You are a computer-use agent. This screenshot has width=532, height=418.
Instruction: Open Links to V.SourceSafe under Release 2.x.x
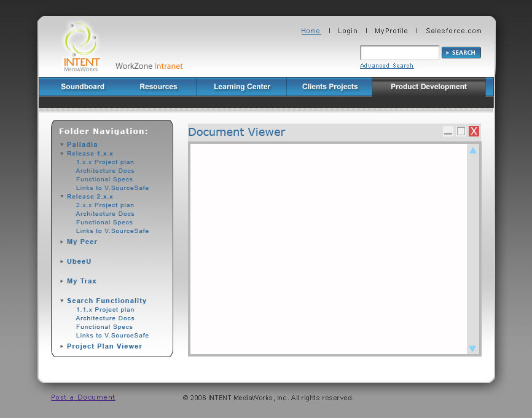coord(112,231)
